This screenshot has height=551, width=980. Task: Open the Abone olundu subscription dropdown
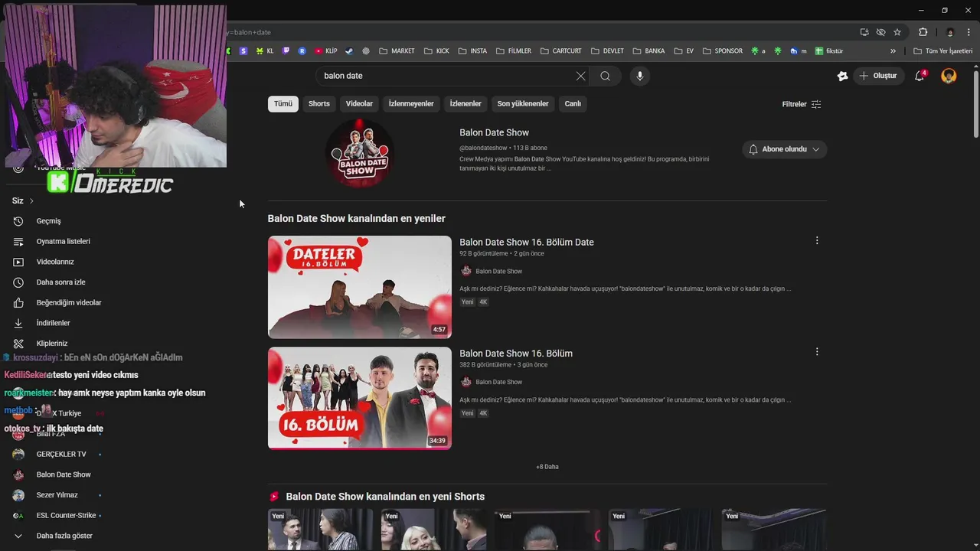coord(784,149)
